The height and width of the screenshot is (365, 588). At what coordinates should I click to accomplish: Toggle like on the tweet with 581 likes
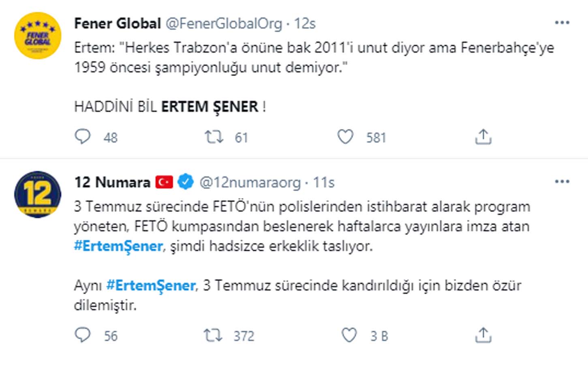[345, 137]
